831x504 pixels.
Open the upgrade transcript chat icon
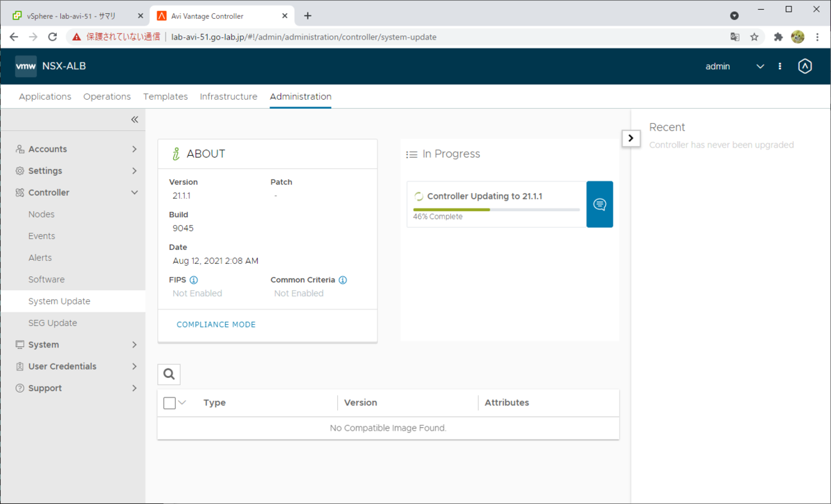pos(600,204)
